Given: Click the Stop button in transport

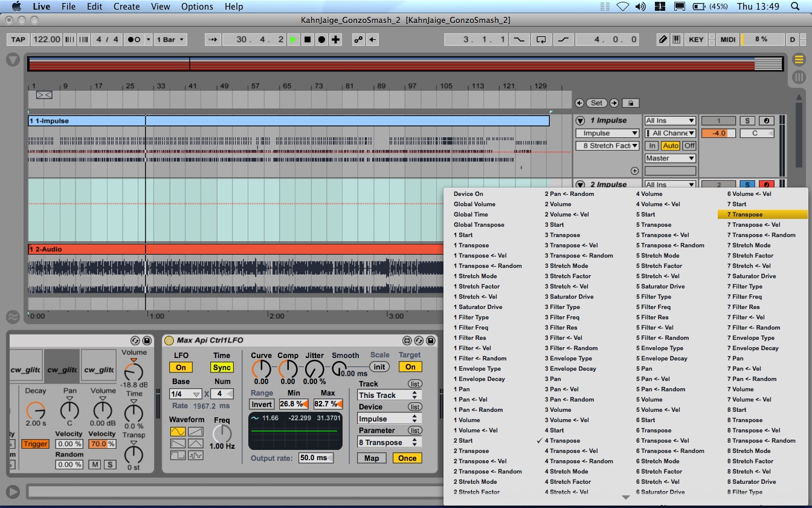Looking at the screenshot, I should coord(308,39).
